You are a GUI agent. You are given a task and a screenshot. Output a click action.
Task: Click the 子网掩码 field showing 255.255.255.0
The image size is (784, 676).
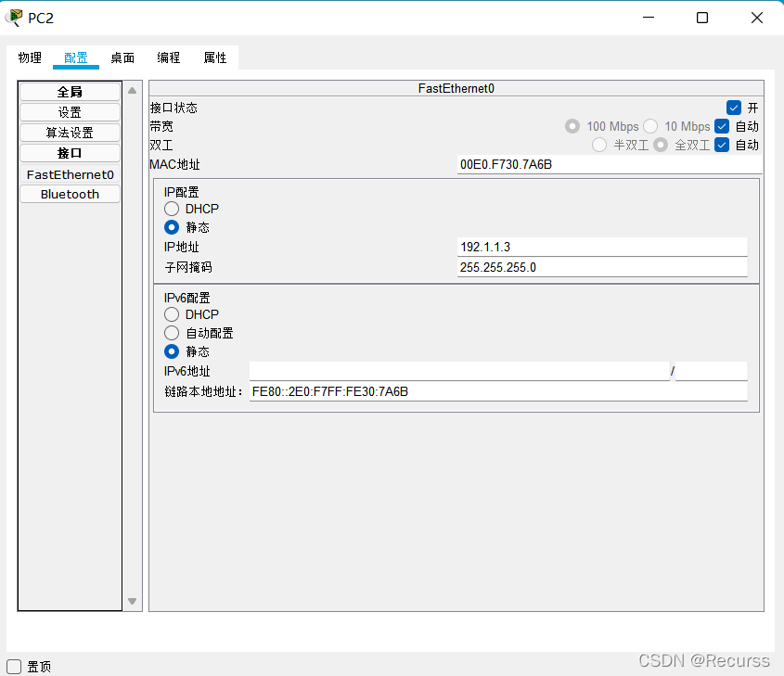[x=602, y=267]
